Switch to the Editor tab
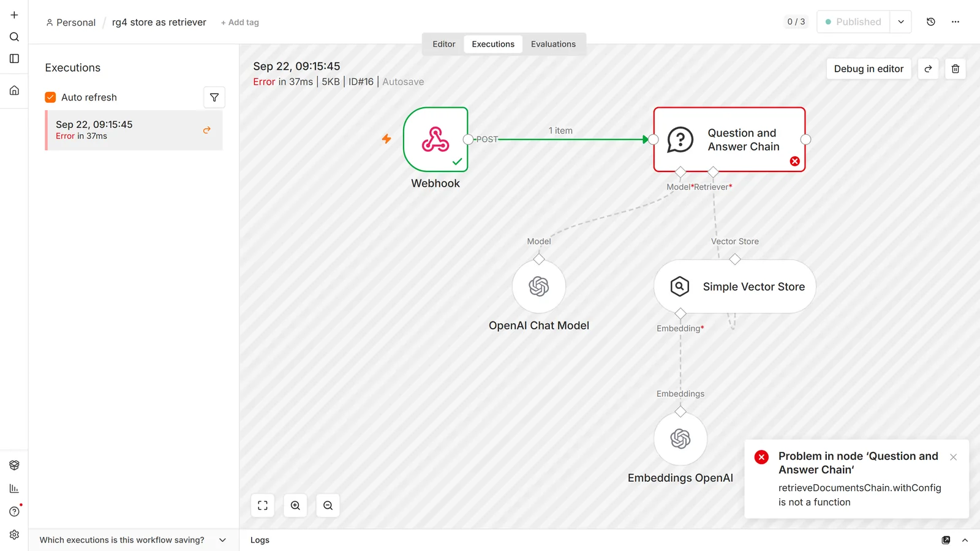The width and height of the screenshot is (980, 551). click(444, 44)
